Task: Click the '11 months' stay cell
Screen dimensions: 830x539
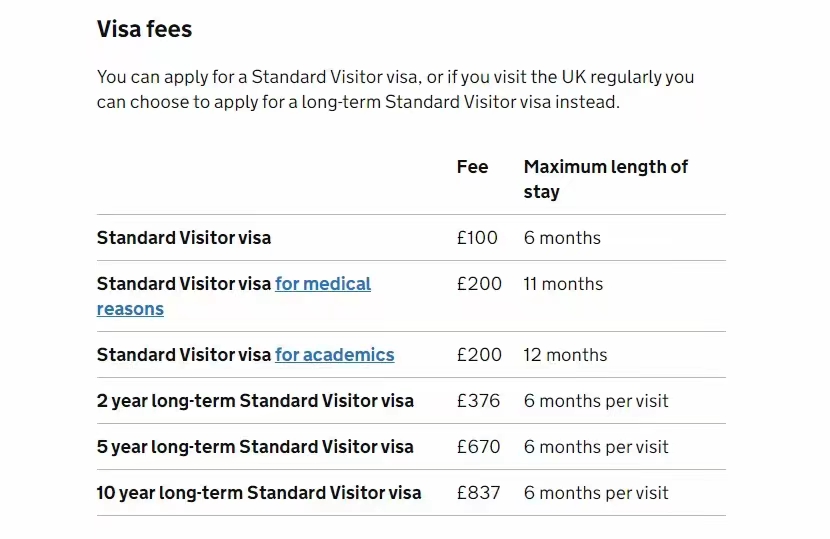Action: tap(563, 284)
